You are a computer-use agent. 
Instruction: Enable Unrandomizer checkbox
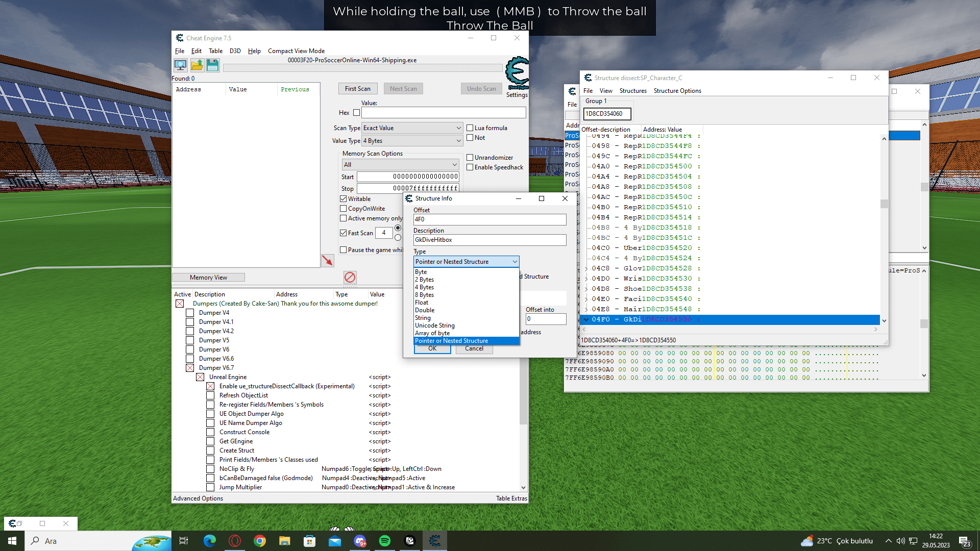click(x=470, y=158)
